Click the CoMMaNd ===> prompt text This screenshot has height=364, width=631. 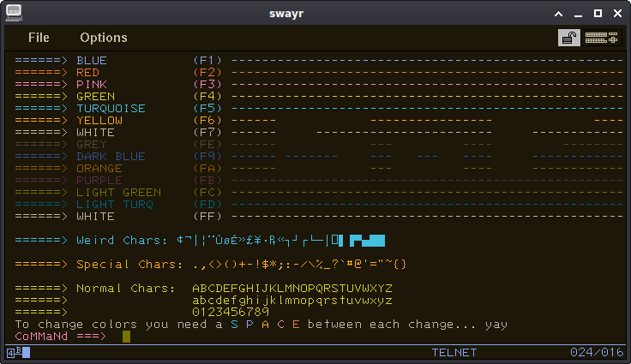61,337
